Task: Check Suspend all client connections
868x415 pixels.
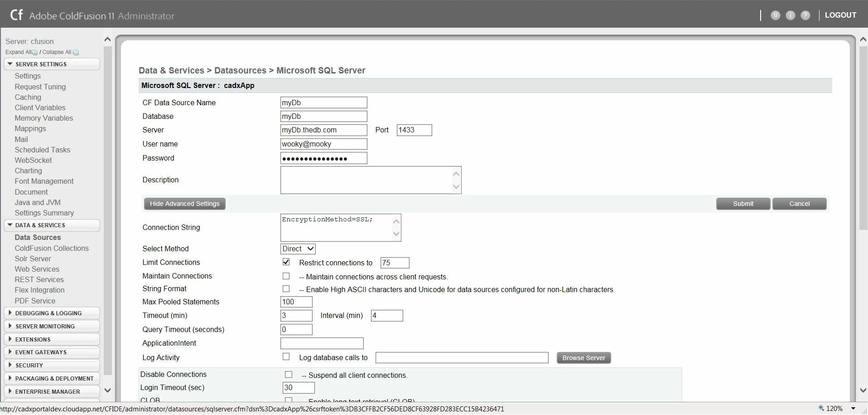Action: click(x=289, y=374)
